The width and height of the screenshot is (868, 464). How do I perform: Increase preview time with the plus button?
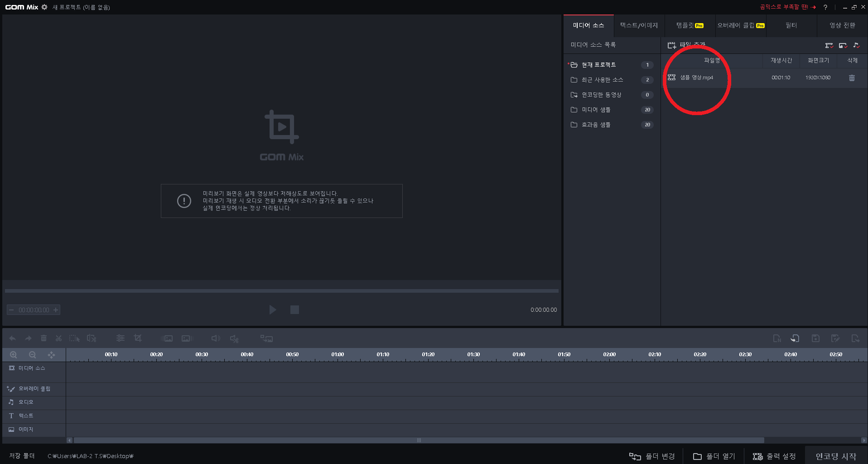pyautogui.click(x=56, y=310)
